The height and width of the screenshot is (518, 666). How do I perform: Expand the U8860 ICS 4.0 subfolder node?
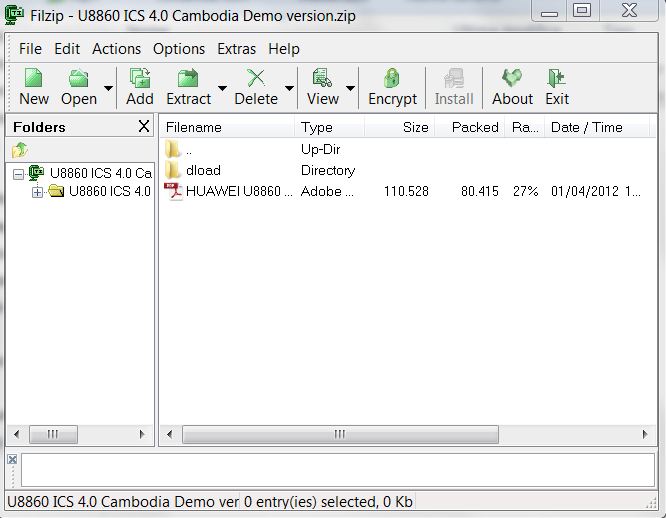pos(38,192)
